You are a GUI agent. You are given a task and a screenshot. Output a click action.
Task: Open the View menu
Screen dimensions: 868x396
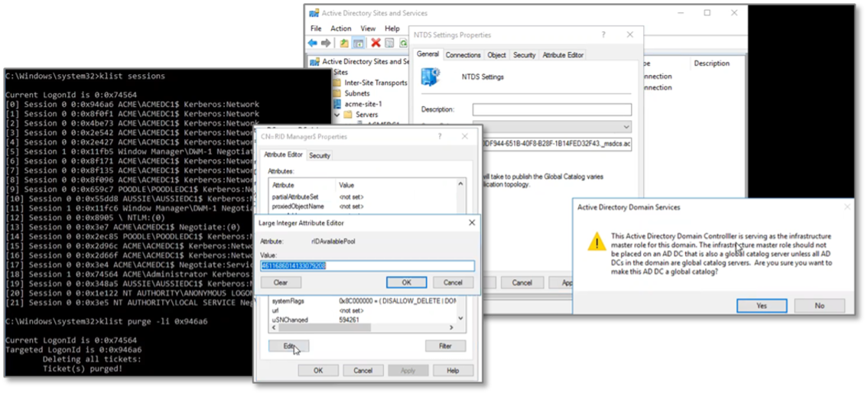pyautogui.click(x=368, y=28)
